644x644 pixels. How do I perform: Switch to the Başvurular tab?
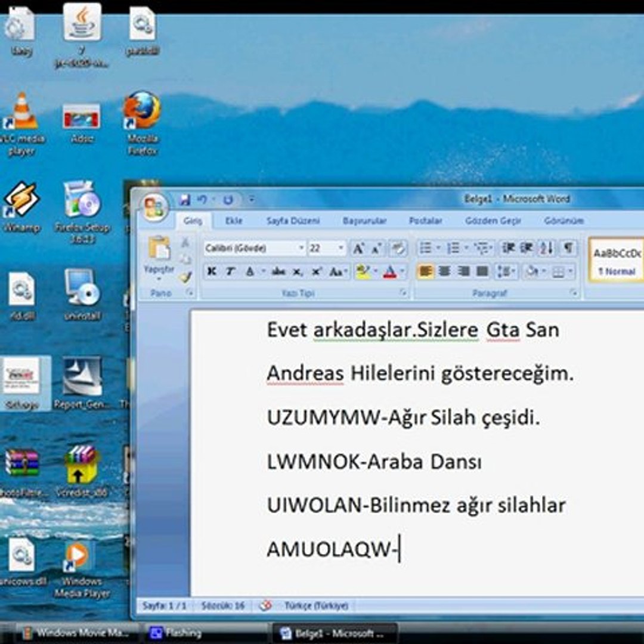365,221
